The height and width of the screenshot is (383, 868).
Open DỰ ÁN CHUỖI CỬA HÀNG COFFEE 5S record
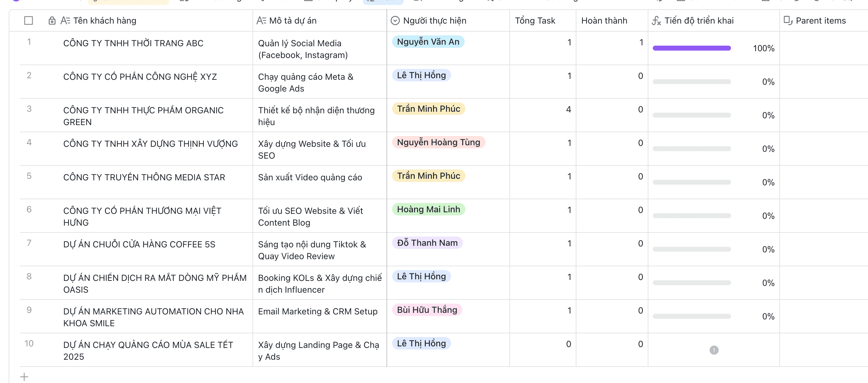pyautogui.click(x=139, y=245)
